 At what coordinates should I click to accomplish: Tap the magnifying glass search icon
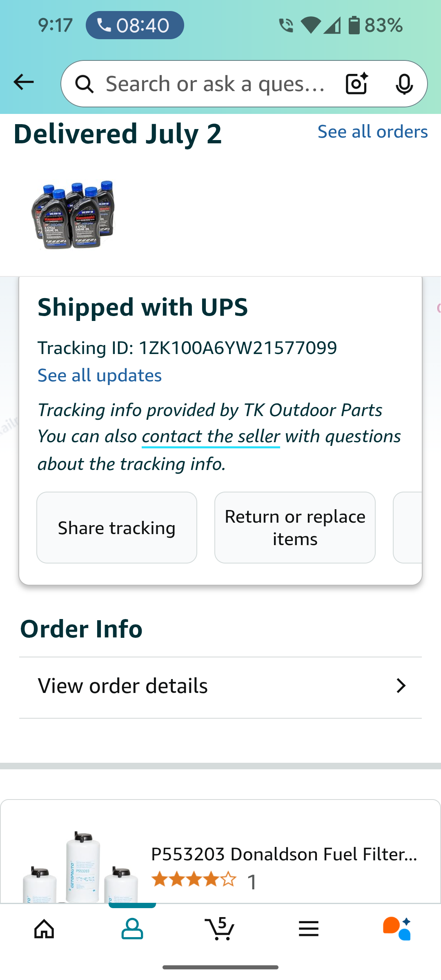click(x=85, y=84)
